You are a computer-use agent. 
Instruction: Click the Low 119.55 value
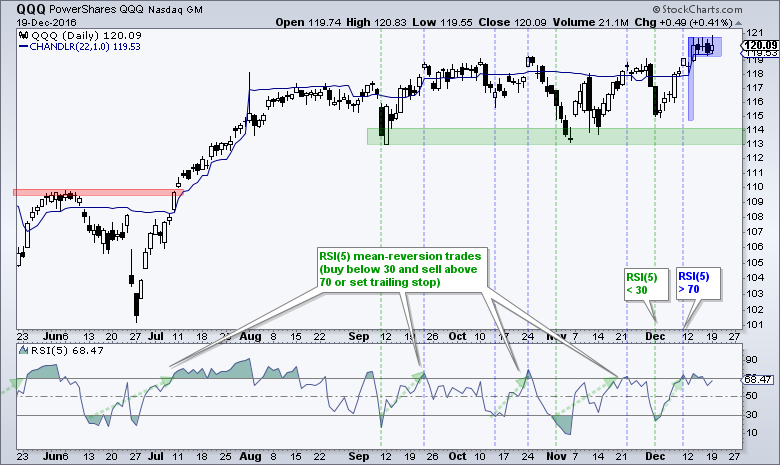(443, 22)
